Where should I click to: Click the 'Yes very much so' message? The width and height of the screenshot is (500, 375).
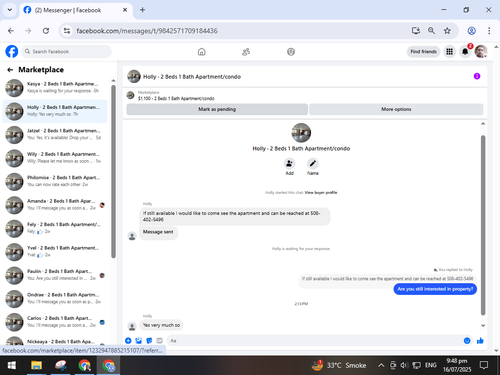pos(161,325)
